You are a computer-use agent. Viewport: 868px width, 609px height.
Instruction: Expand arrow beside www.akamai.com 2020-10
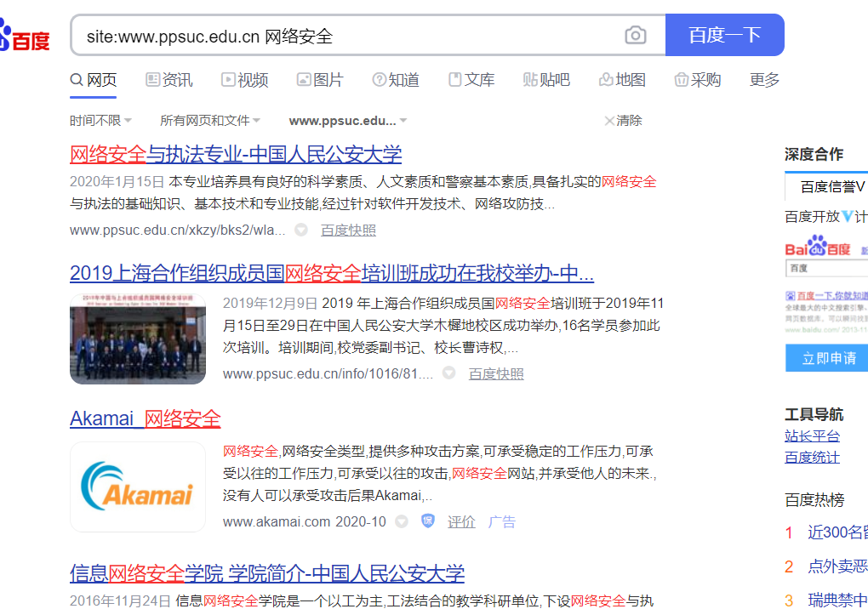(x=402, y=521)
